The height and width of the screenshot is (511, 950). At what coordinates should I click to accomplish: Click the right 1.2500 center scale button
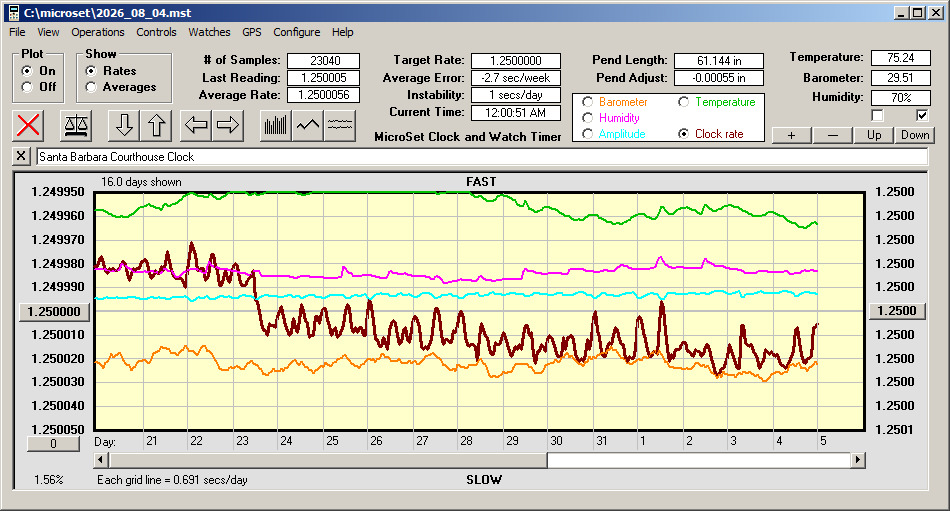coord(897,311)
